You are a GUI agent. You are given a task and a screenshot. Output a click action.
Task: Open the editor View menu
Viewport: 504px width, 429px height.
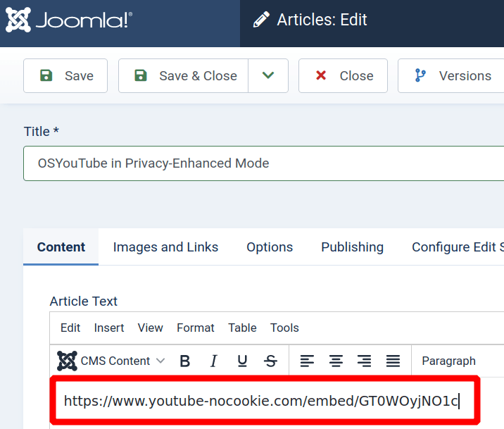150,328
